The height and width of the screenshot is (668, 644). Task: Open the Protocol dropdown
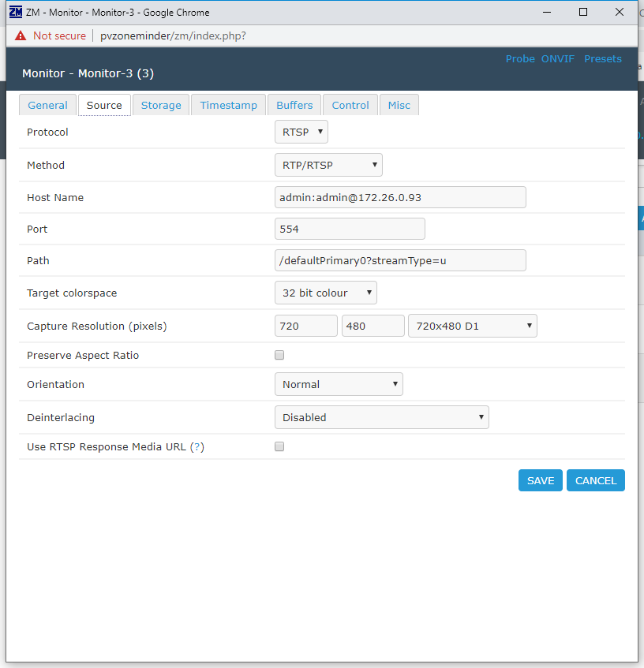click(x=301, y=132)
